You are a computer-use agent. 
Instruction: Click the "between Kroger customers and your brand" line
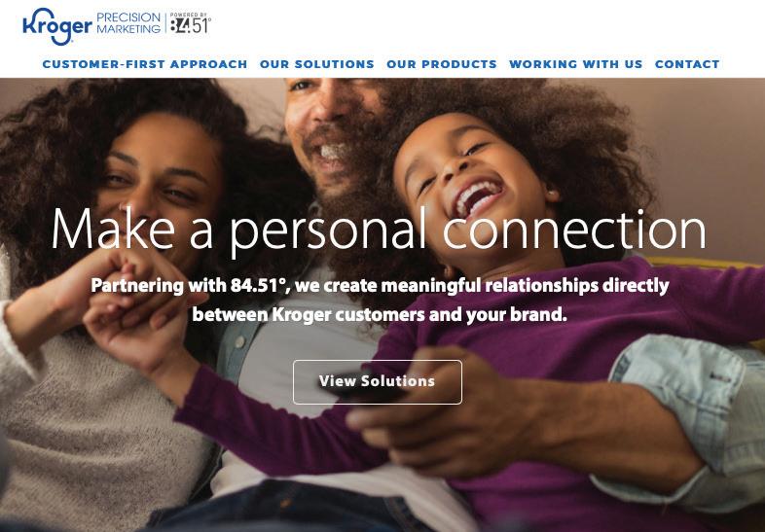point(380,314)
